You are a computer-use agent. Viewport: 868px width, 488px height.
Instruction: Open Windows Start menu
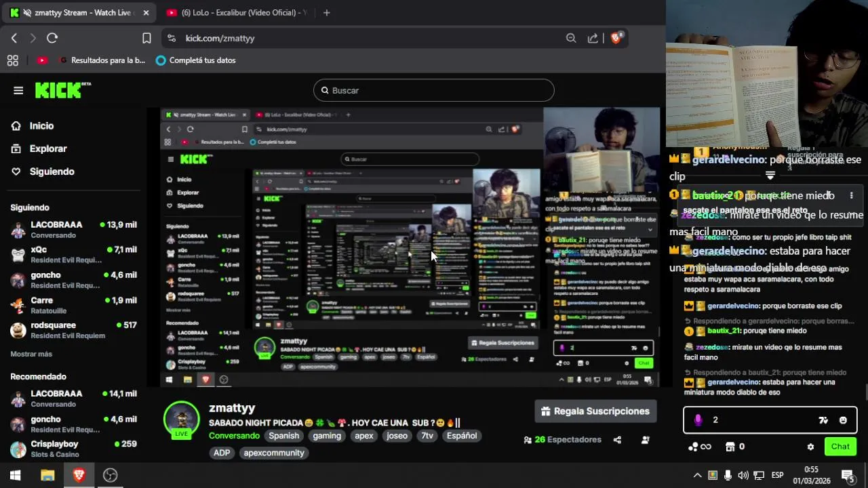coord(15,476)
